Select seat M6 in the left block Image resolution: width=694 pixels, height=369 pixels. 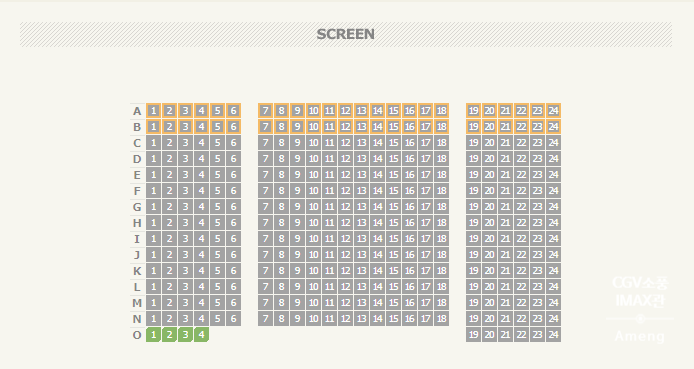click(233, 303)
